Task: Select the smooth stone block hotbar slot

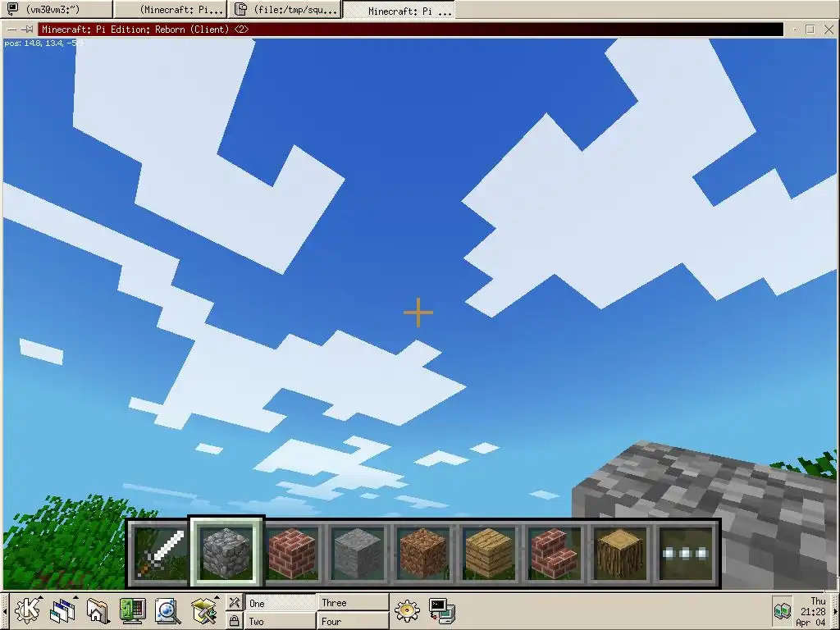Action: click(x=358, y=553)
